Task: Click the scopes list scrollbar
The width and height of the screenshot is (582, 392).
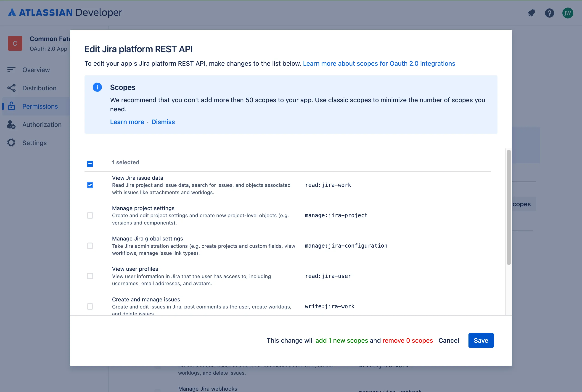Action: pos(508,207)
